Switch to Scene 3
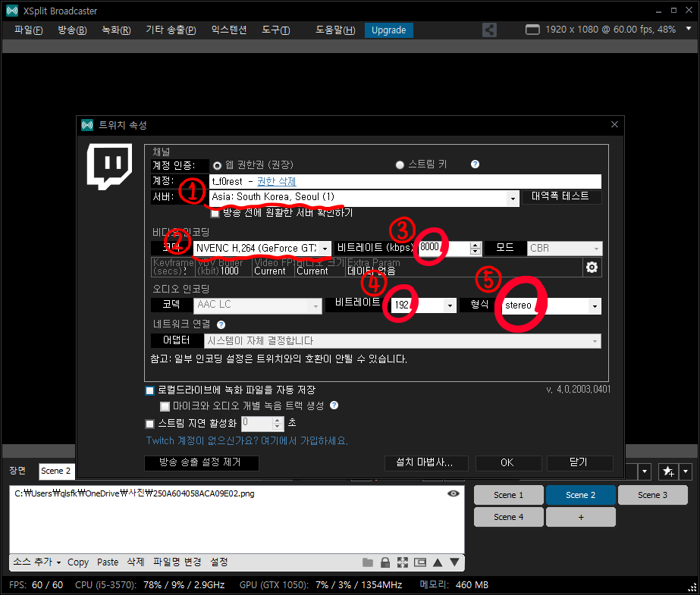Viewport: 700px width, 595px height. [653, 495]
